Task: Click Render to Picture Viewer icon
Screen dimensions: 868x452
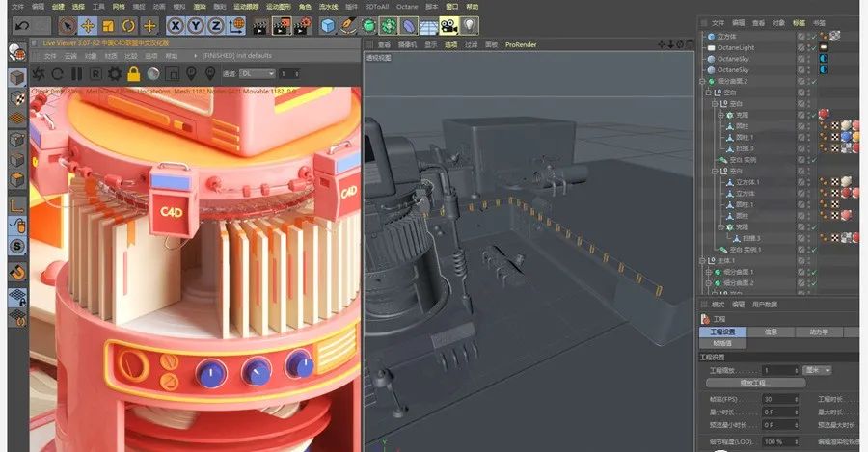Action: [282, 26]
